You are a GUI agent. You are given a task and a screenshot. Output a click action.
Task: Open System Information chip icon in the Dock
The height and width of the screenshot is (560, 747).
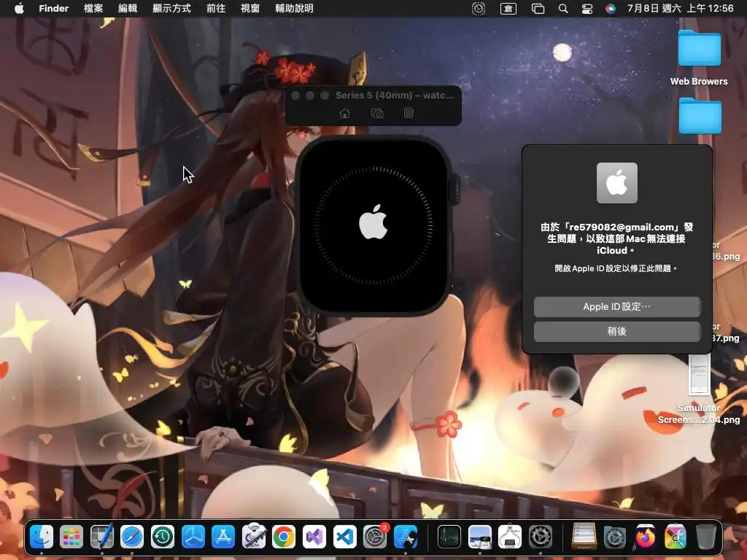point(510,537)
